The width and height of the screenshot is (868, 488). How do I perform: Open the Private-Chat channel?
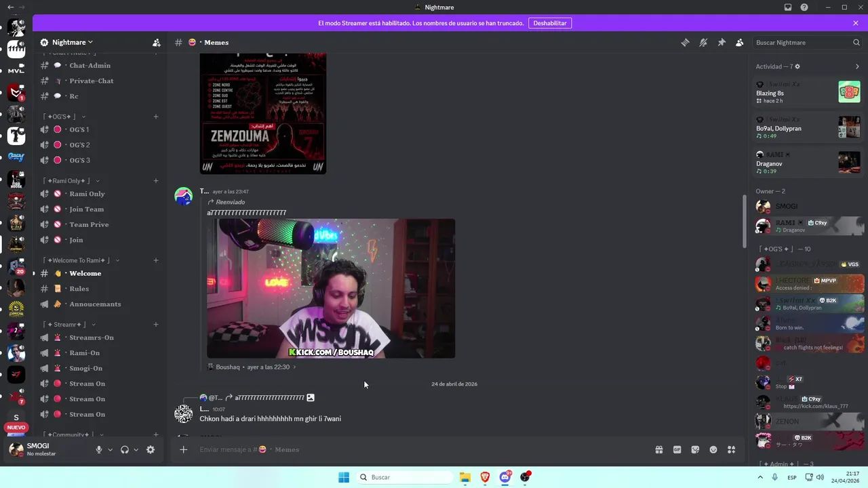(100, 81)
